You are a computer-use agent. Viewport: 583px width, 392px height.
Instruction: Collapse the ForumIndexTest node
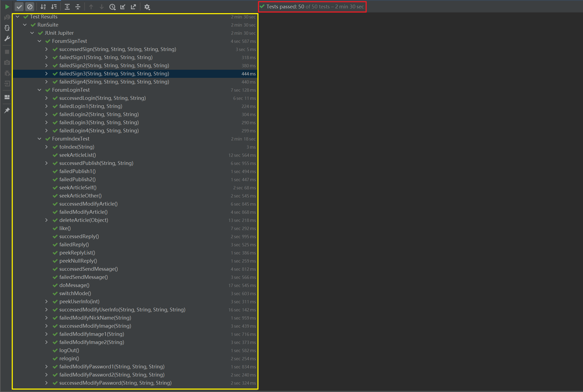pos(40,139)
